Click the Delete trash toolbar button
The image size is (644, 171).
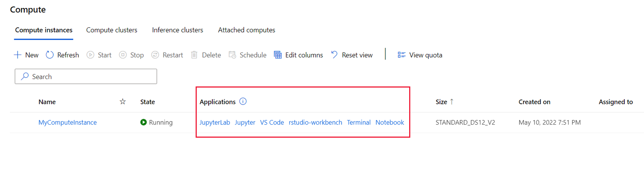(206, 55)
